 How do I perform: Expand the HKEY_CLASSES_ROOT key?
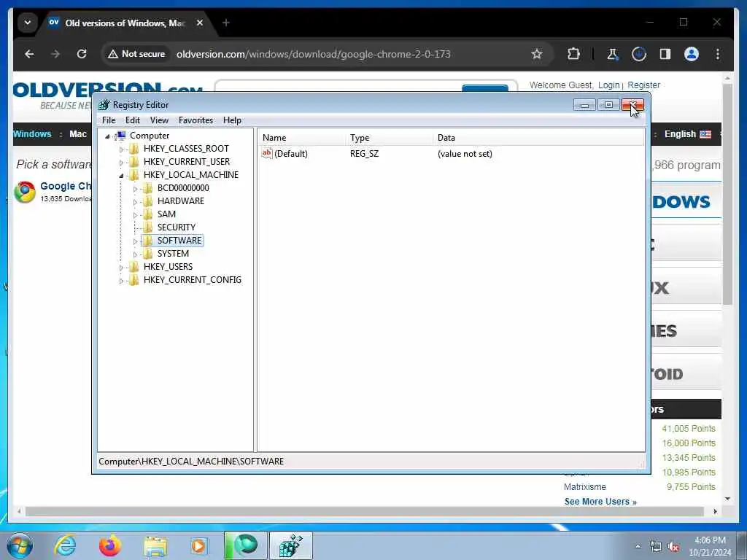pos(121,149)
